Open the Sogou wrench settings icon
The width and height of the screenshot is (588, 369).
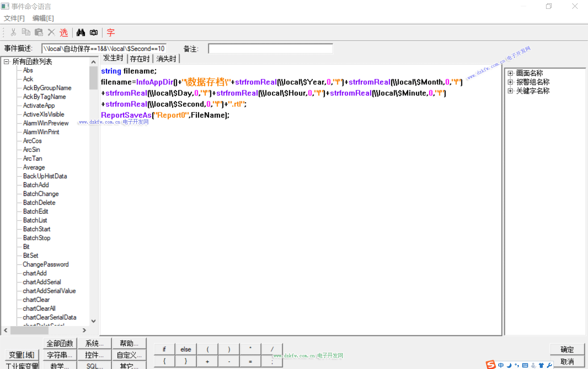(549, 365)
